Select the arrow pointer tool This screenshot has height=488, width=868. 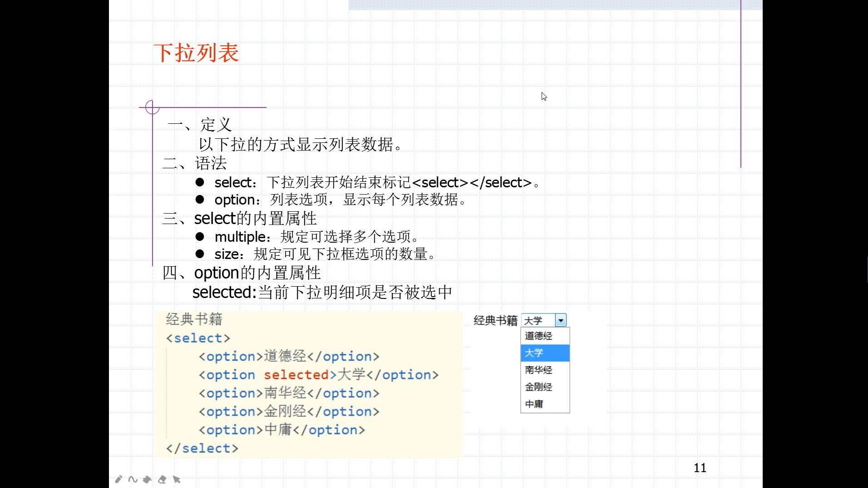177,479
